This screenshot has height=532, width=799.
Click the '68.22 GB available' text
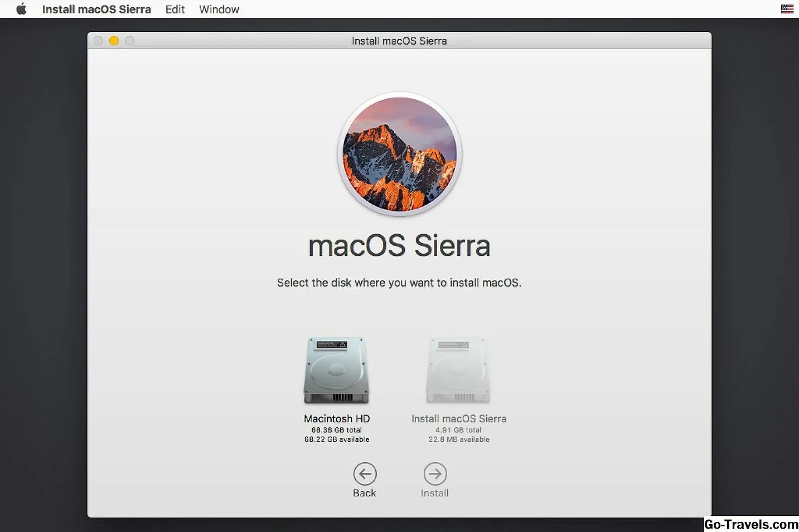337,439
